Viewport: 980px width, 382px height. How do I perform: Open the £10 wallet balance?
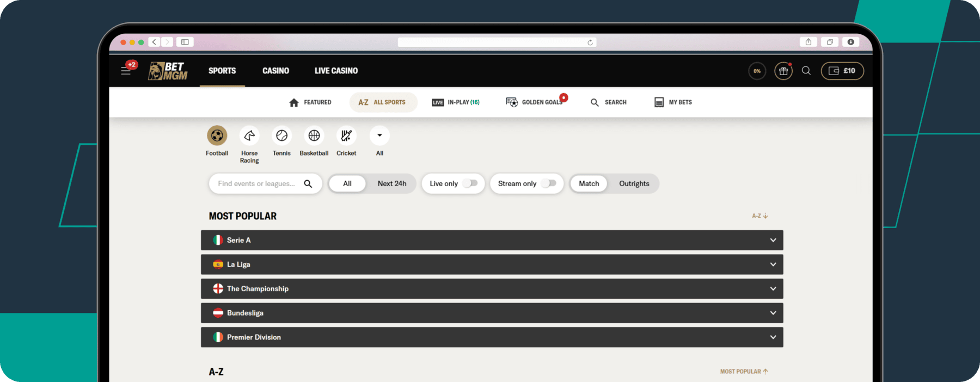click(842, 71)
